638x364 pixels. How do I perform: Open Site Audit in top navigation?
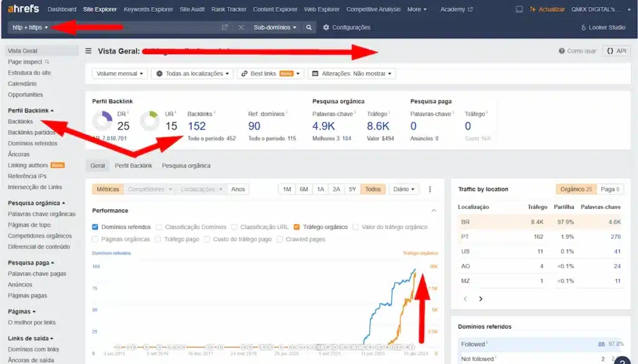point(192,9)
